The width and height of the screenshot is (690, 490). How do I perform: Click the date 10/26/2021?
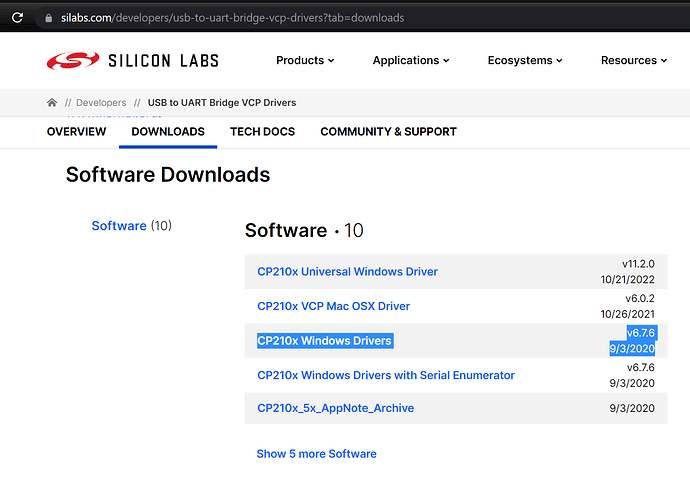(628, 314)
